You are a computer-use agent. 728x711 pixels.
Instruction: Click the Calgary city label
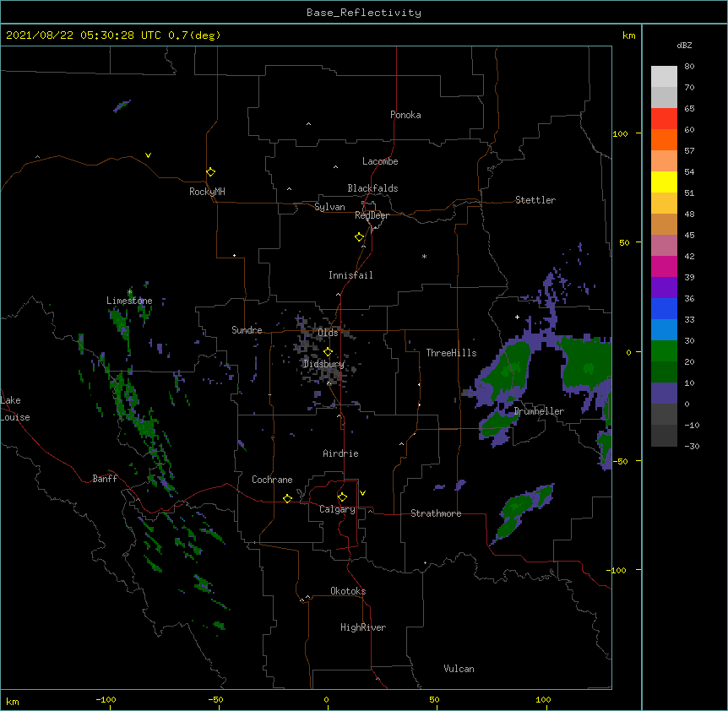[x=338, y=509]
